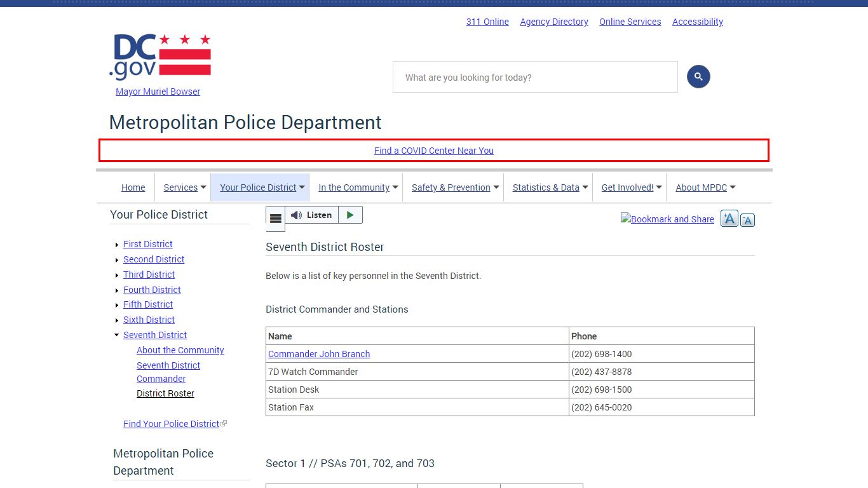This screenshot has height=488, width=868.
Task: Open the Get Involved! dropdown arrow
Action: pyautogui.click(x=659, y=187)
